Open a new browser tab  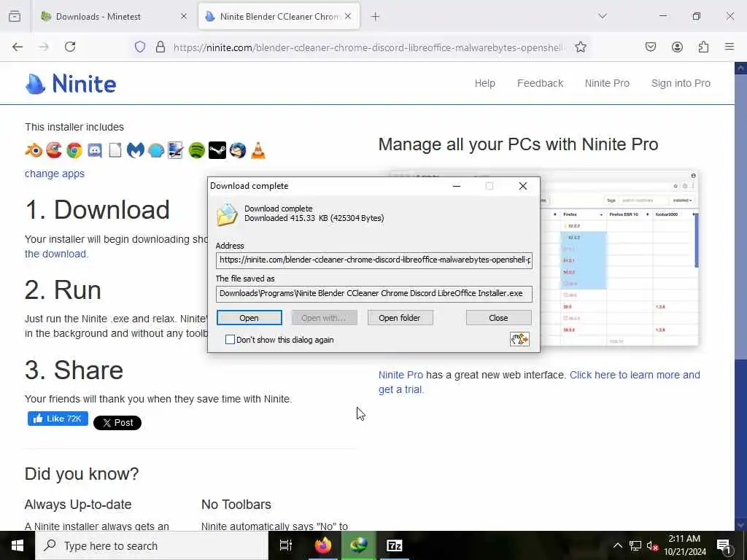[x=376, y=16]
